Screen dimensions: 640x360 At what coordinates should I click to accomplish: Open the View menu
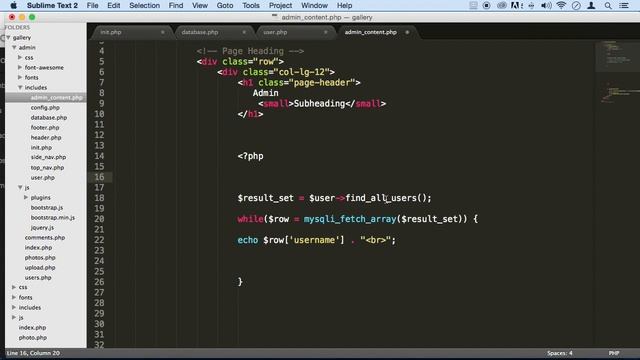(200, 5)
